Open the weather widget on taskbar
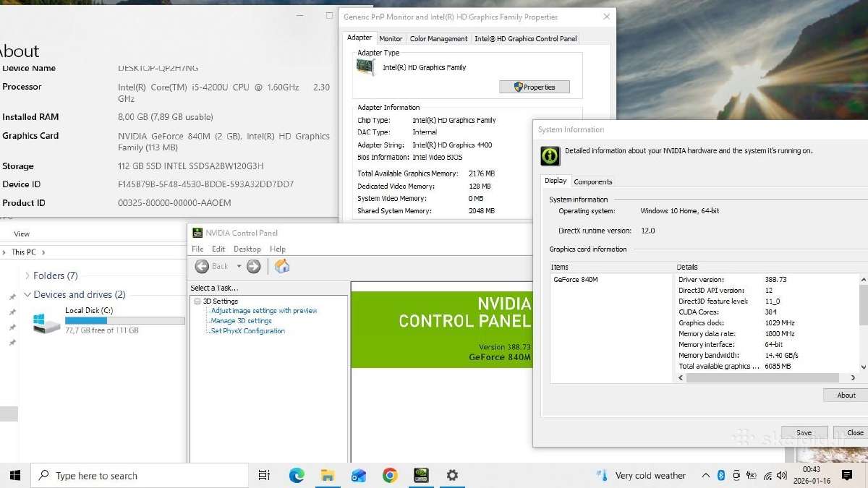 click(641, 475)
